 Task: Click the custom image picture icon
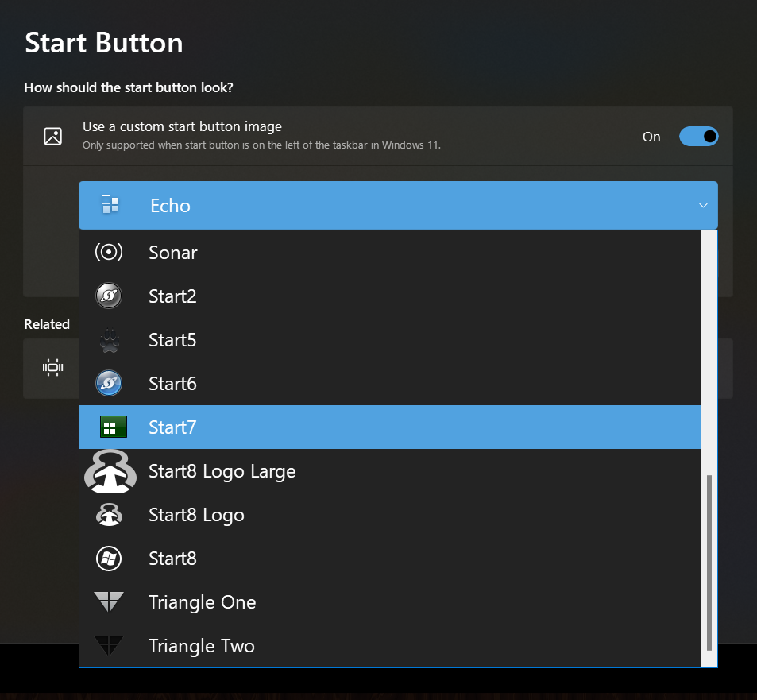pos(52,136)
